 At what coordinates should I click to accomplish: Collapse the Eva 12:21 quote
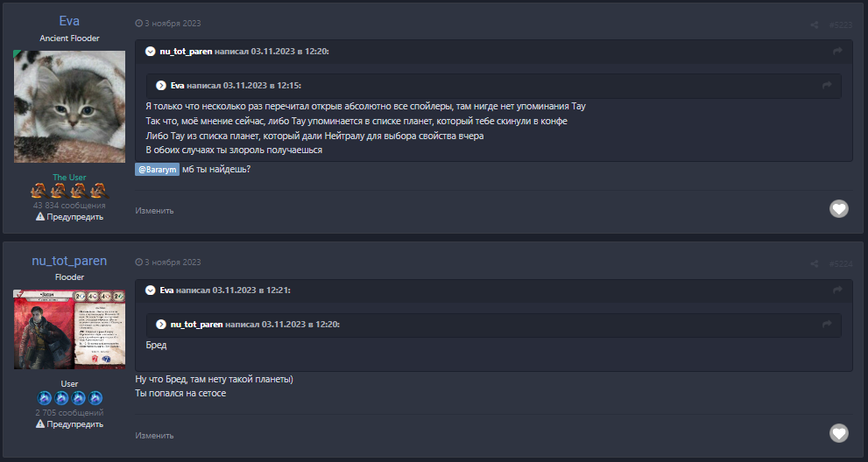coord(151,290)
